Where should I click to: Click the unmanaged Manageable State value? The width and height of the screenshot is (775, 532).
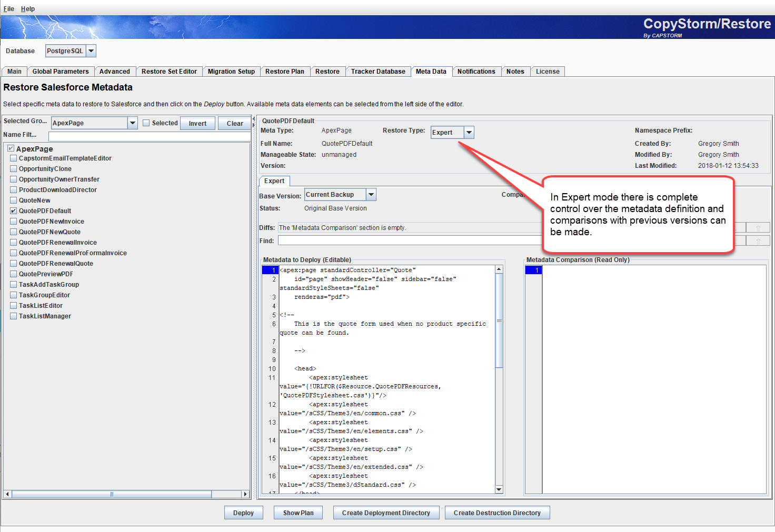click(x=339, y=155)
